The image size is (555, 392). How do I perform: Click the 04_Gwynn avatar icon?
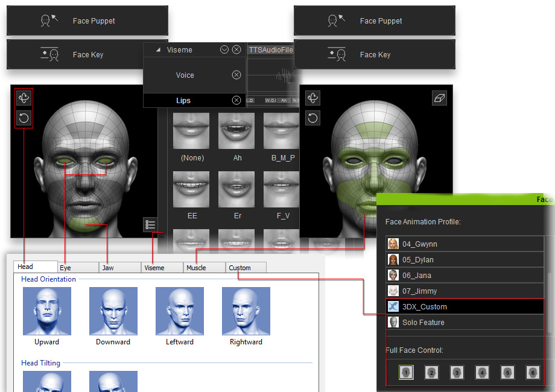point(393,244)
